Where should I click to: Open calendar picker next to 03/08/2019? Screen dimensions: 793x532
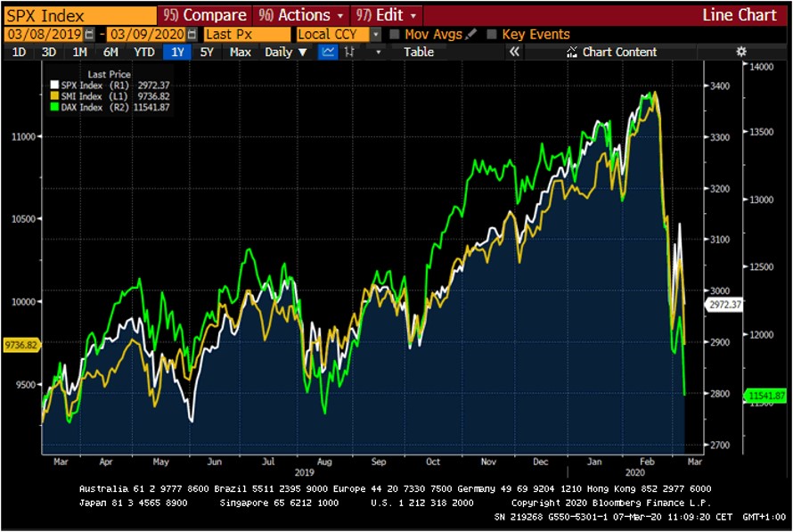click(89, 35)
